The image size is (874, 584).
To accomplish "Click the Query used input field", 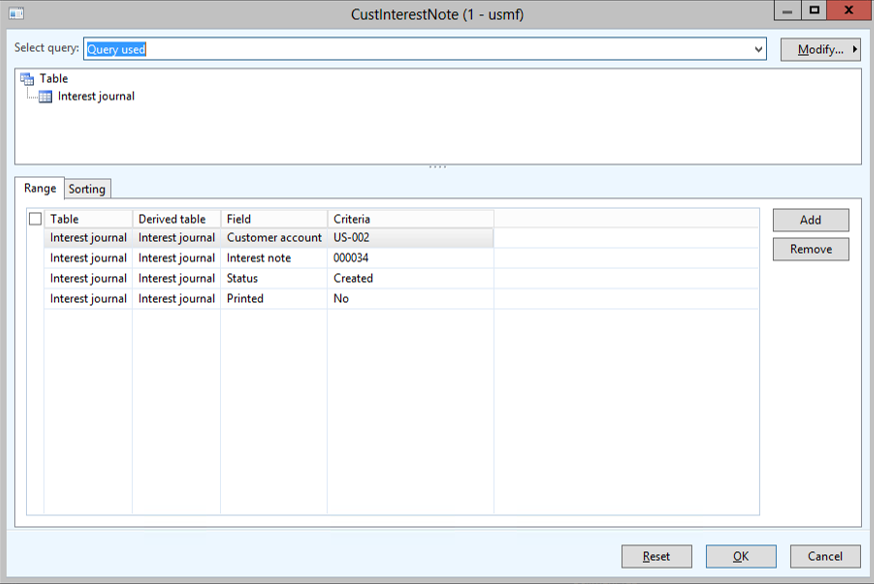I will [x=420, y=49].
